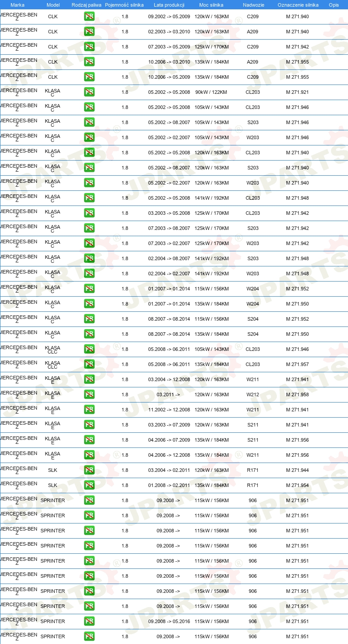Screen dimensions: 348x644
Task: Click fuel icon in CL203 M 271.942 row
Action: click(89, 213)
